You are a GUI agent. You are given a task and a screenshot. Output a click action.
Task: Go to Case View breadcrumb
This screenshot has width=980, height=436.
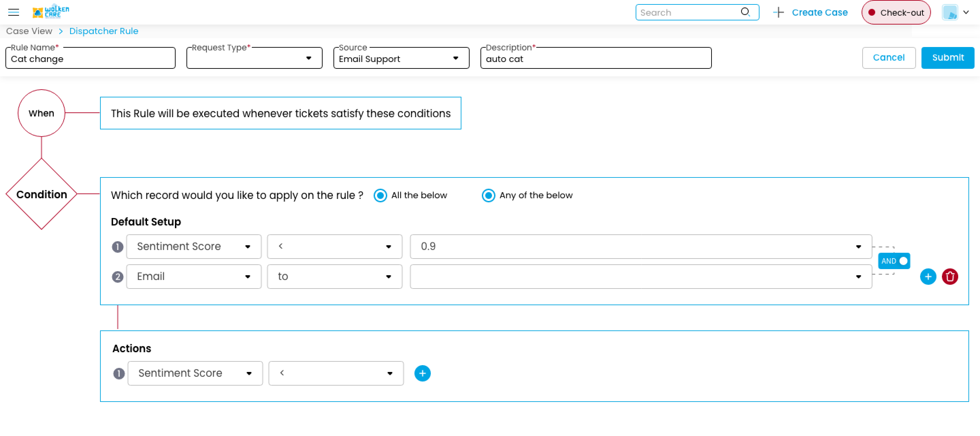[29, 31]
